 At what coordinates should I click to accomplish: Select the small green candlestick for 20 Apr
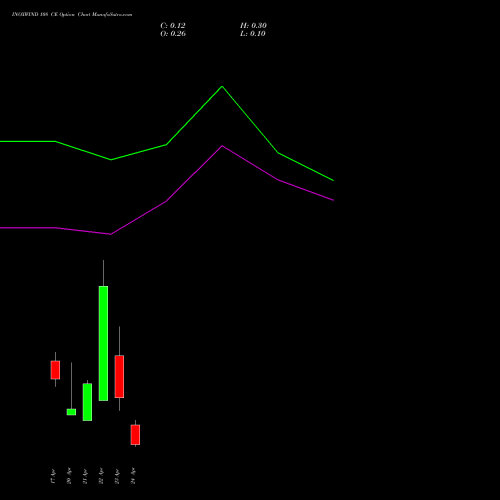tap(71, 412)
